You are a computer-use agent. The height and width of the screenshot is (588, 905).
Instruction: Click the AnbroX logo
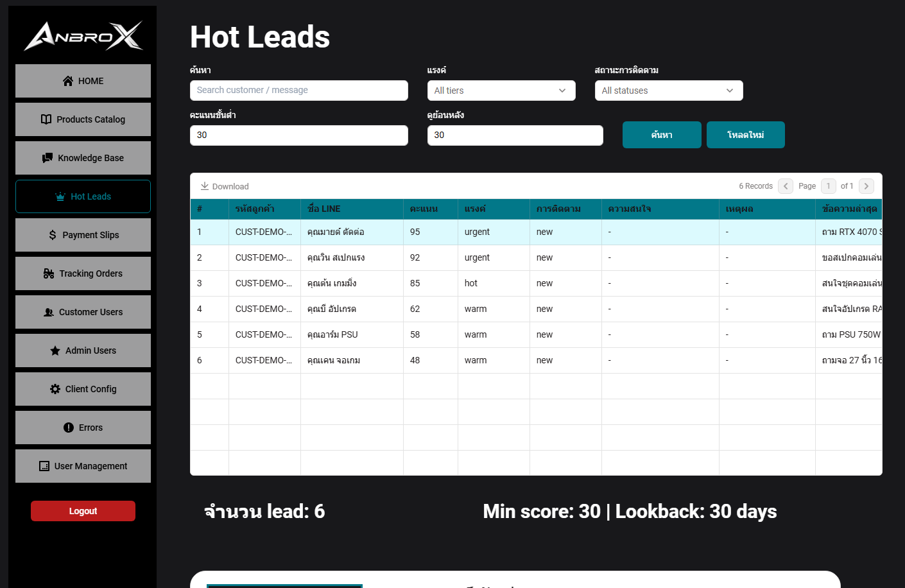[83, 35]
